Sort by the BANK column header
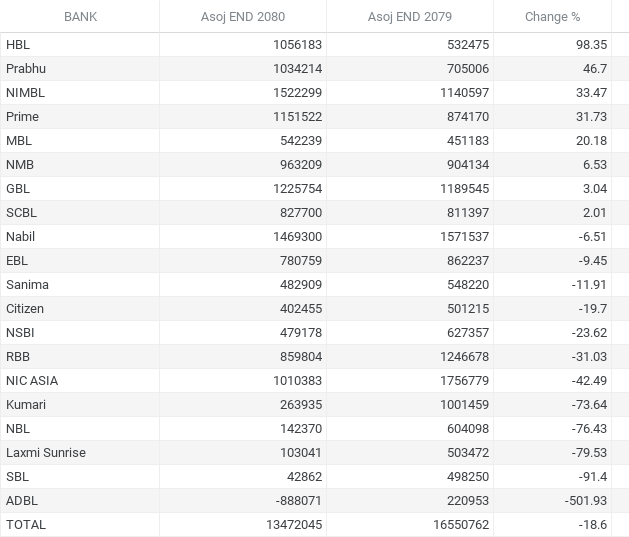Viewport: 629px width, 537px height. [x=80, y=17]
